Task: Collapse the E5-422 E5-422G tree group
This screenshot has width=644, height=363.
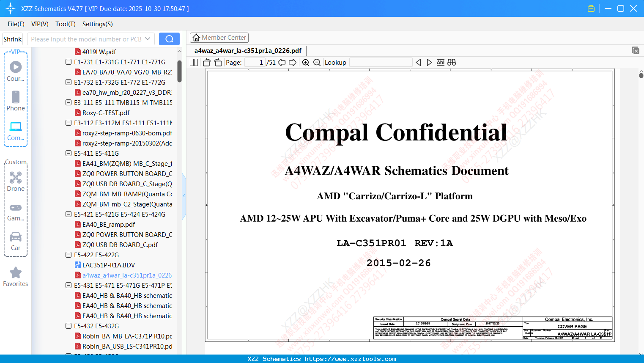Action: click(x=69, y=255)
